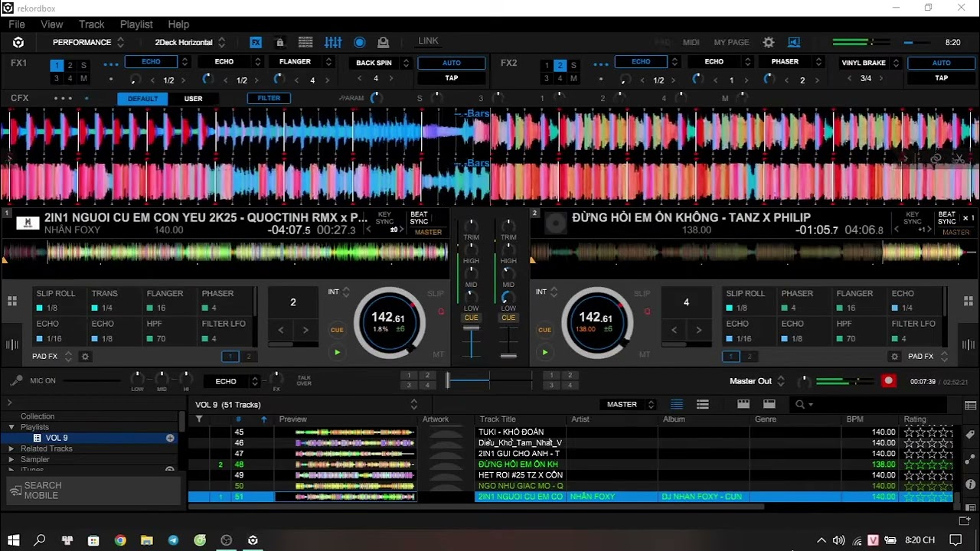Screen dimensions: 980x551
Task: Toggle BEAT SYNC on deck 2
Action: (948, 218)
